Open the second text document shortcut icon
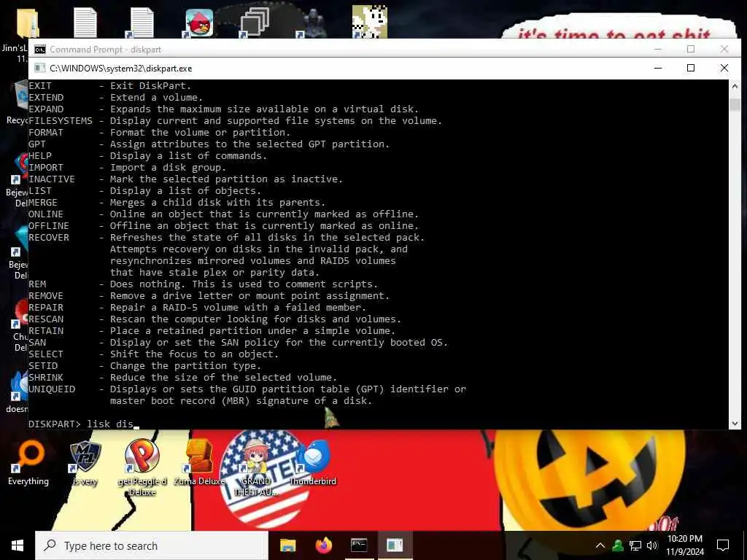 (x=142, y=23)
